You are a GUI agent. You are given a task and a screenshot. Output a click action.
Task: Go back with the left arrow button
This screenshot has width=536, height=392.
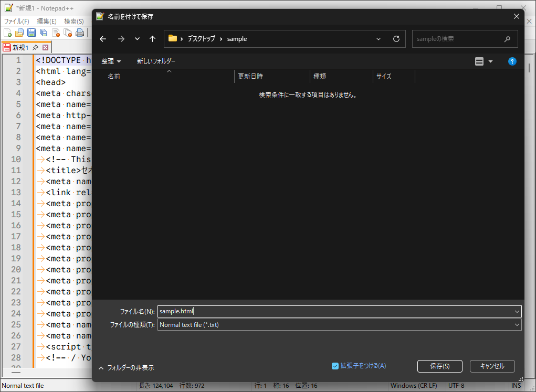[103, 39]
